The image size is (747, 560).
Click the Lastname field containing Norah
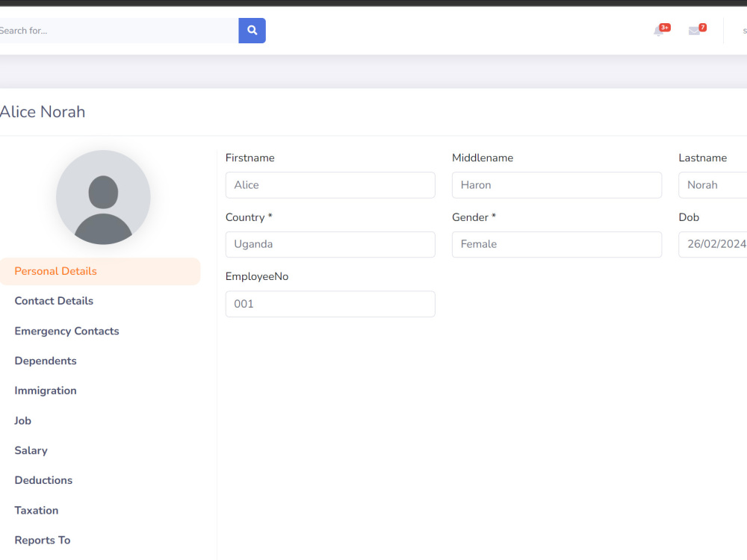[713, 185]
